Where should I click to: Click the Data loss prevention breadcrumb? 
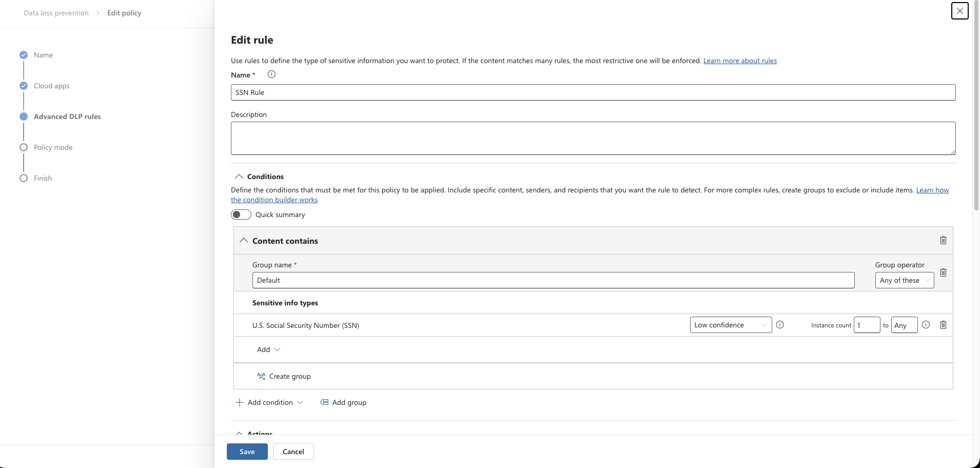click(x=56, y=13)
